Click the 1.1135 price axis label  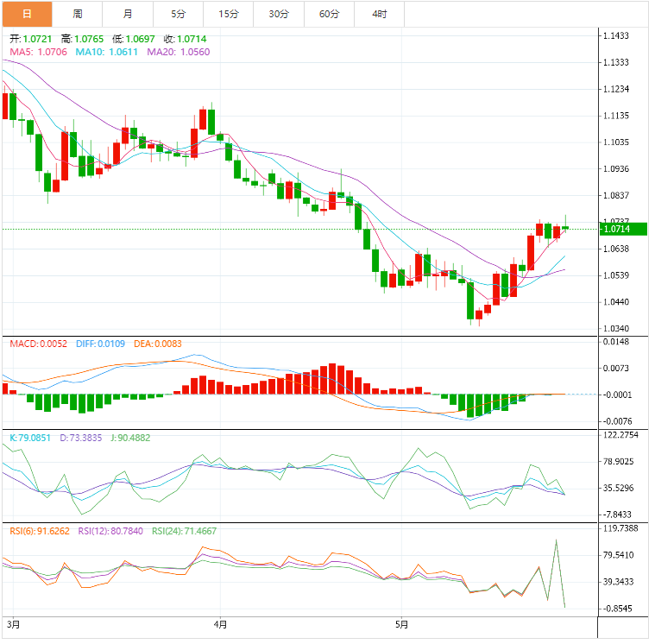tap(615, 116)
